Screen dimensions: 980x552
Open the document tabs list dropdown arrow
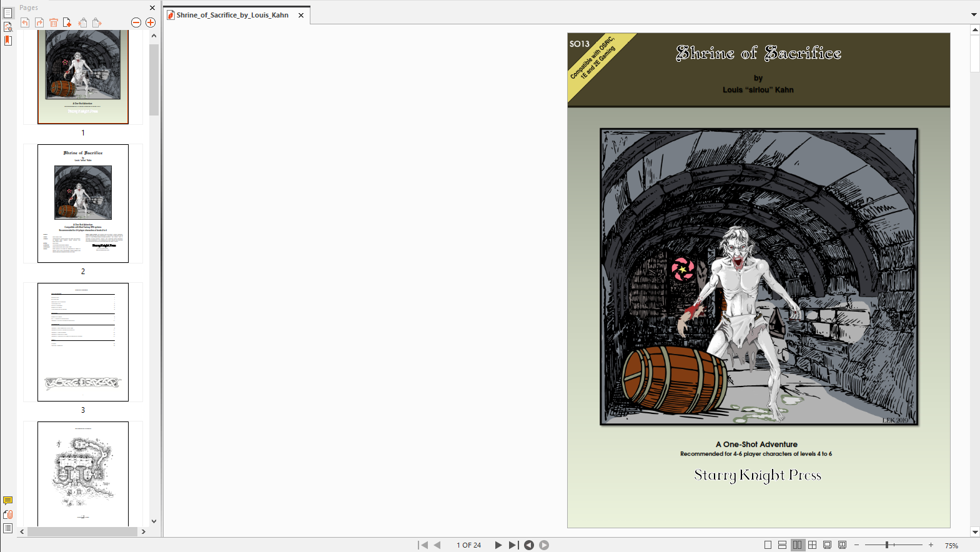tap(973, 14)
